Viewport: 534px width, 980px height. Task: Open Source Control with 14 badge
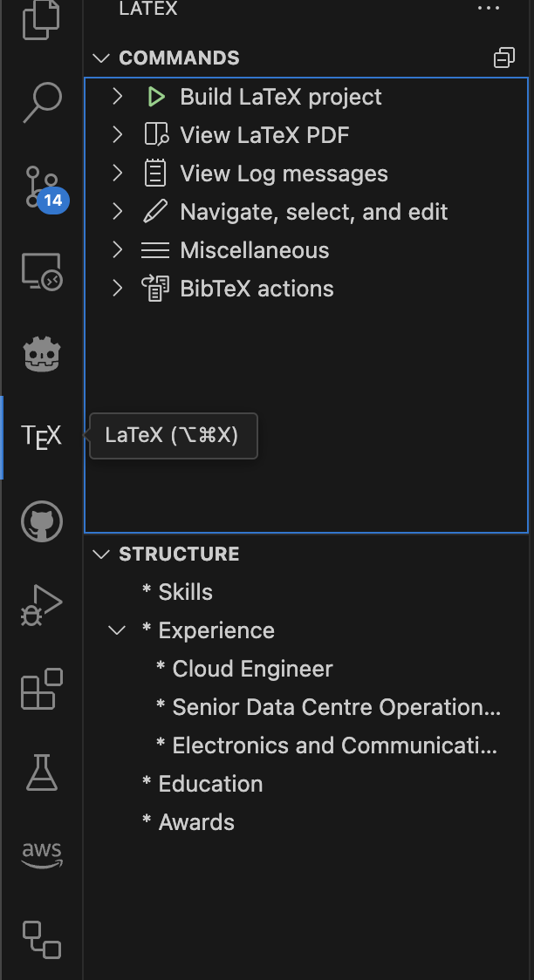(44, 187)
